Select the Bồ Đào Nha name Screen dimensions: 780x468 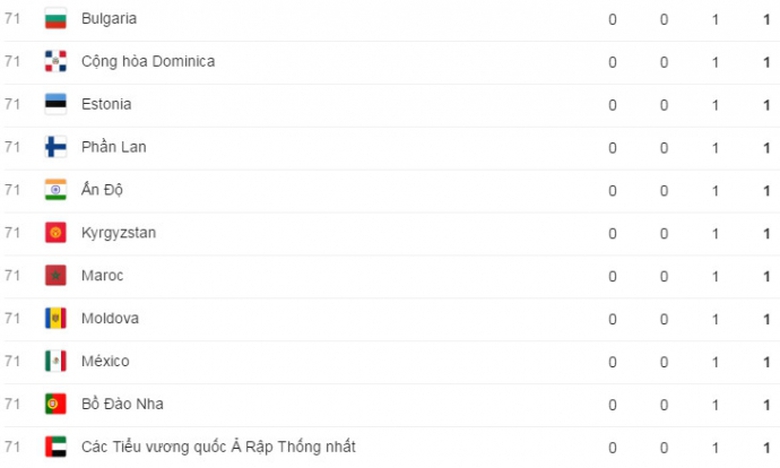(x=122, y=404)
